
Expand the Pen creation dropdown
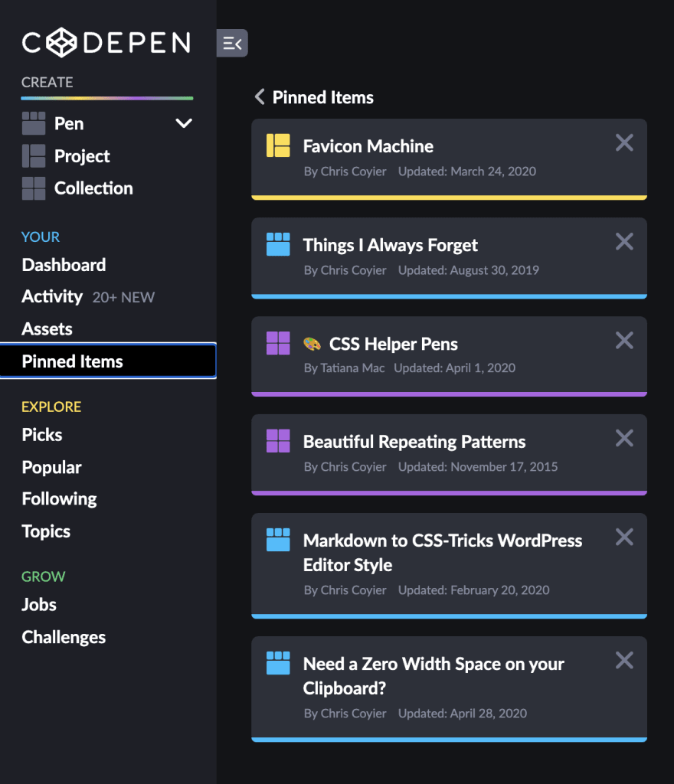click(x=183, y=122)
